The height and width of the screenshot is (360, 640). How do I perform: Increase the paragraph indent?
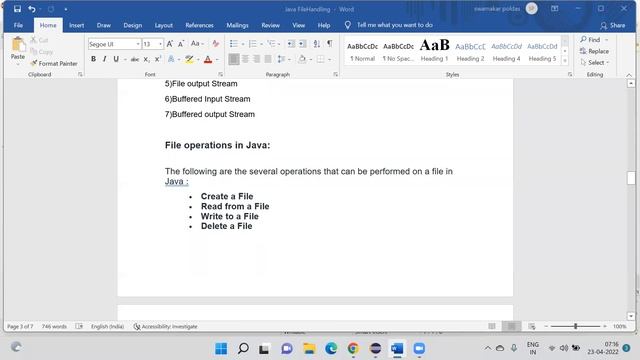[302, 44]
